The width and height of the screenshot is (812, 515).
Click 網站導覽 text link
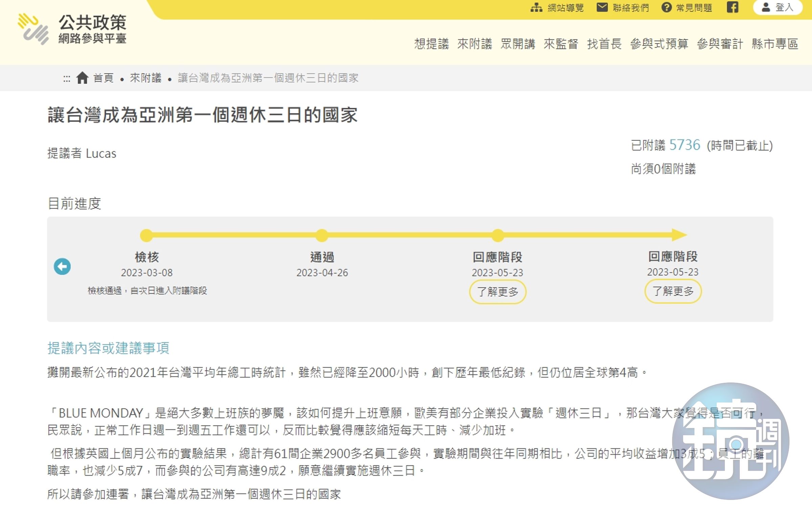click(x=566, y=7)
